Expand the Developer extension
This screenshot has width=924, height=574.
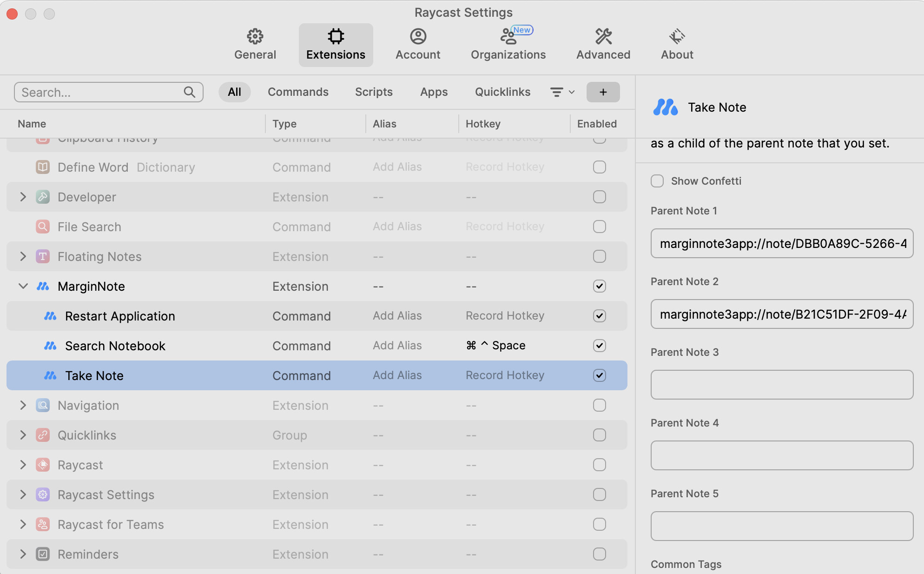coord(23,197)
